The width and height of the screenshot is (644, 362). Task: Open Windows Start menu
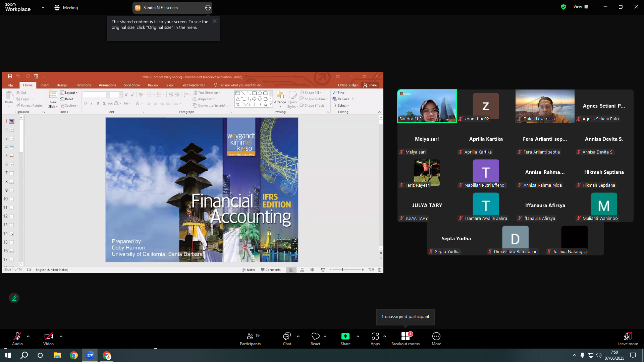pyautogui.click(x=8, y=355)
